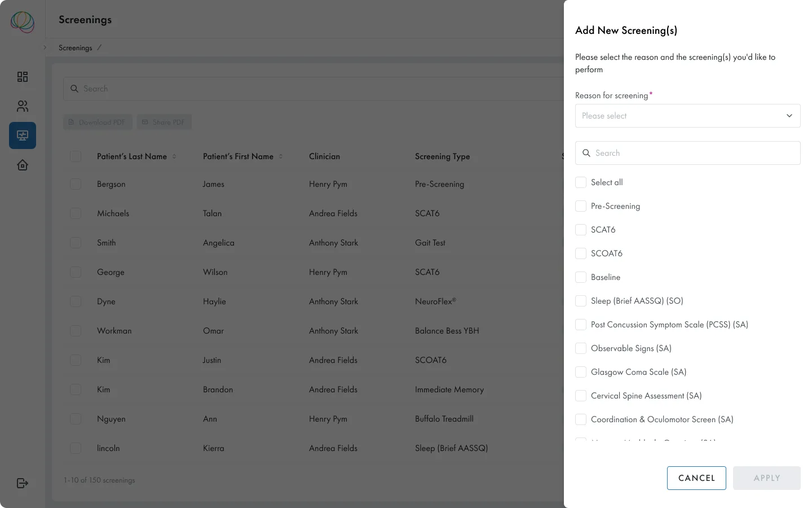Click the Patient's Last Name header text
The width and height of the screenshot is (812, 508).
132,156
